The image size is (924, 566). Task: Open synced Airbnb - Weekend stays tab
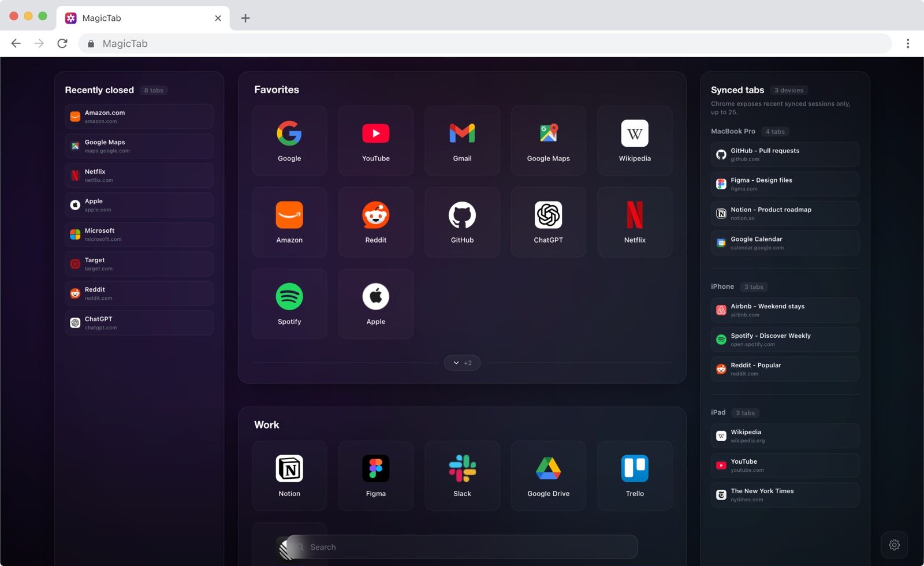pos(785,310)
